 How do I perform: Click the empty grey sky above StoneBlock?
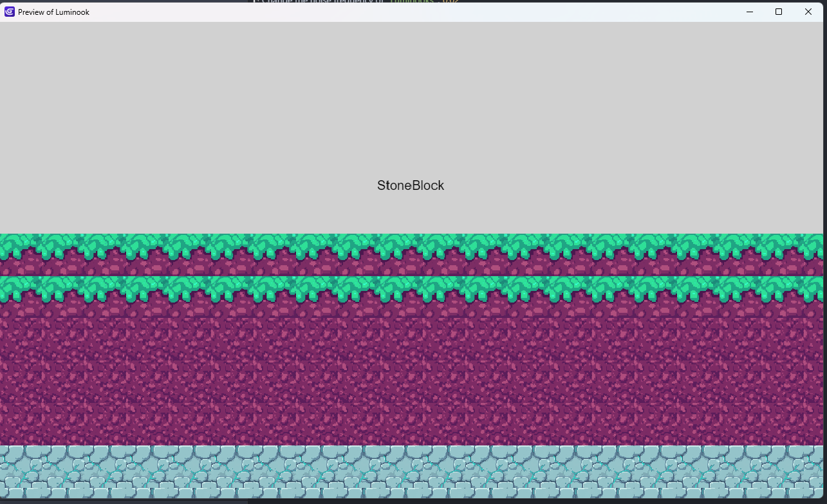(412, 97)
